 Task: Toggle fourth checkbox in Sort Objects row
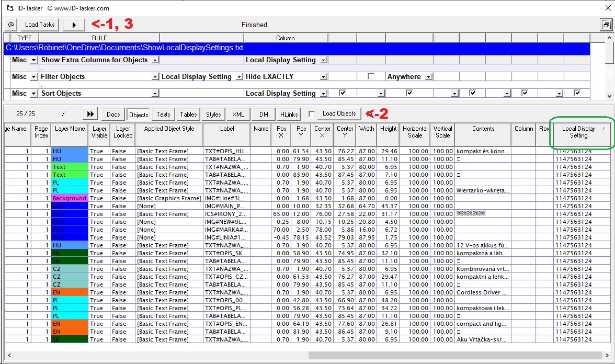click(525, 93)
